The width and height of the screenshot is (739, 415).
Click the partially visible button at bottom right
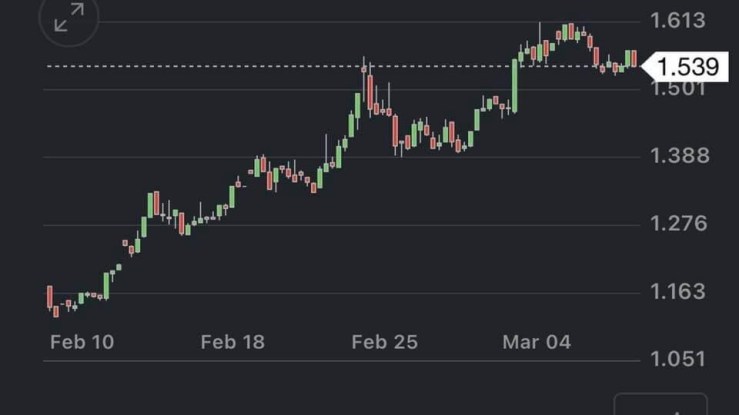[661, 405]
